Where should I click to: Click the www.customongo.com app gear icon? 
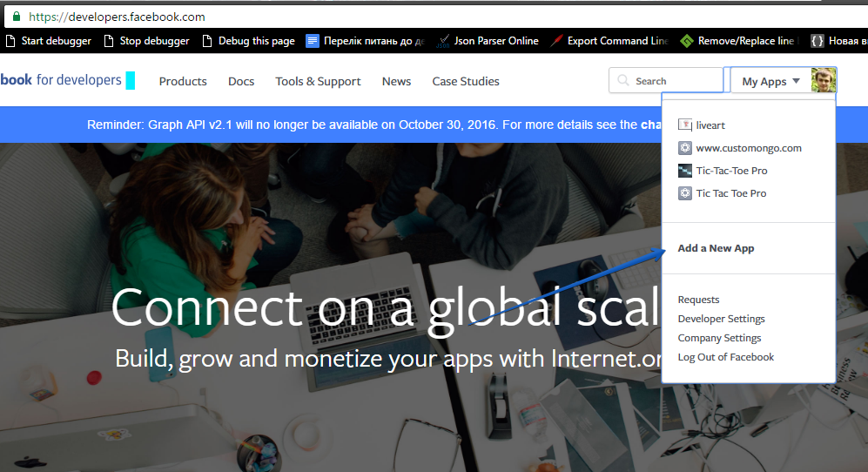685,148
